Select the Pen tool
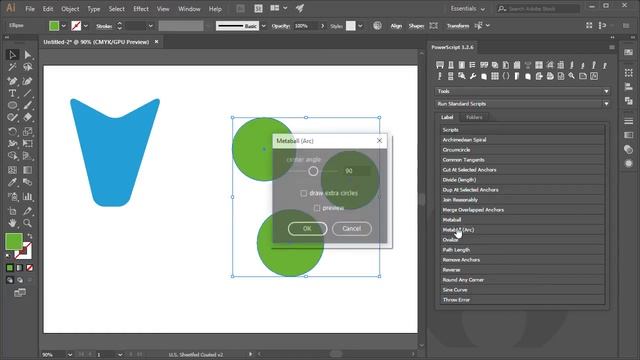The width and height of the screenshot is (640, 360). click(x=12, y=81)
